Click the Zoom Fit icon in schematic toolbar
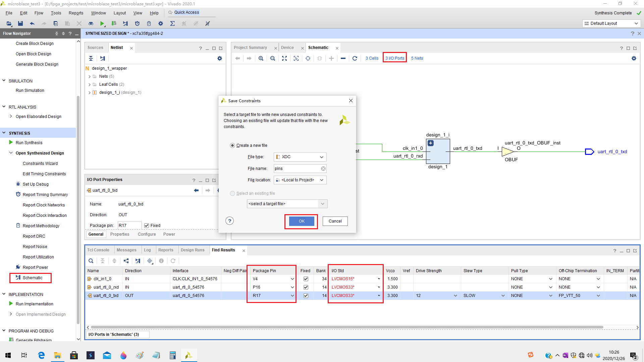 [x=284, y=58]
